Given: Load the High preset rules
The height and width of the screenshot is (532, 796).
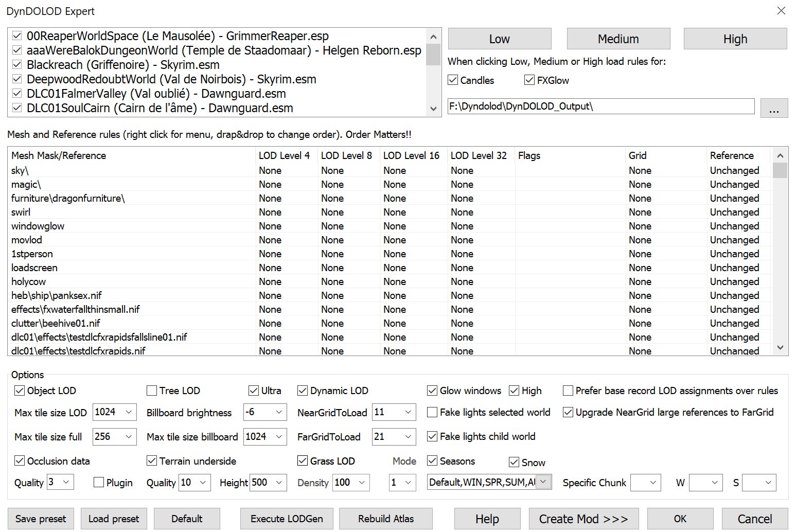Looking at the screenshot, I should (x=735, y=39).
